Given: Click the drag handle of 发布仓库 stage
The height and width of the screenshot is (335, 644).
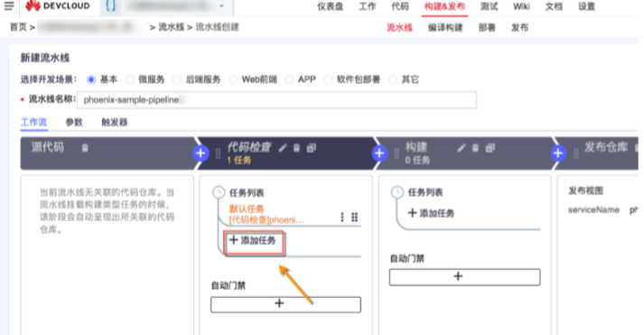Looking at the screenshot, I should coord(576,154).
